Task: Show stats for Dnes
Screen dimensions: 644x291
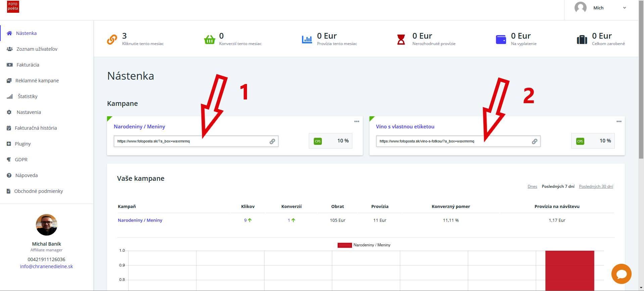Action: point(532,186)
